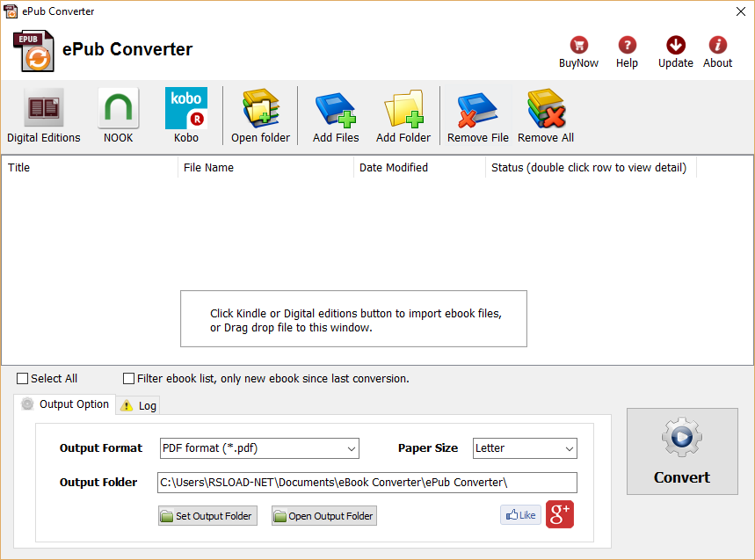Remove File from the list
Viewport: 755px width, 560px height.
click(x=477, y=115)
